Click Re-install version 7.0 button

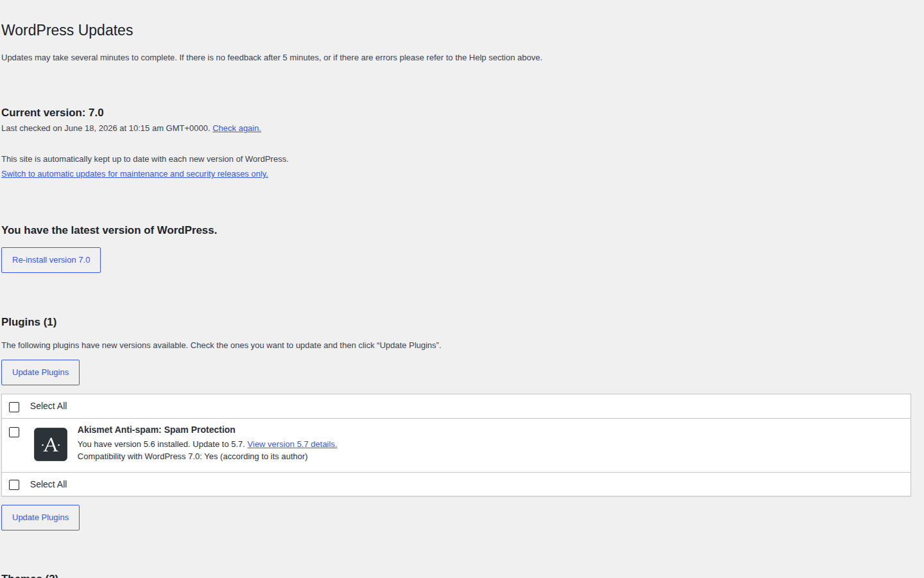(x=51, y=260)
